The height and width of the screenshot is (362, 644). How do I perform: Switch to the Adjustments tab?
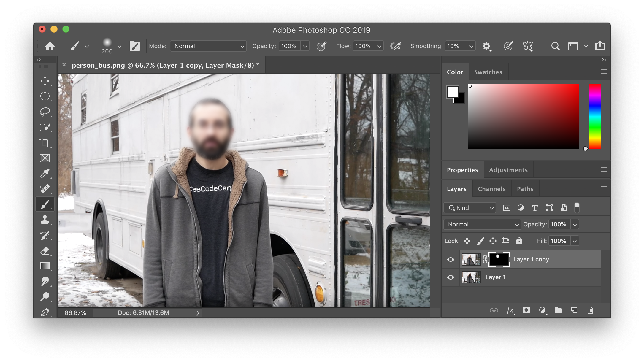click(x=508, y=170)
